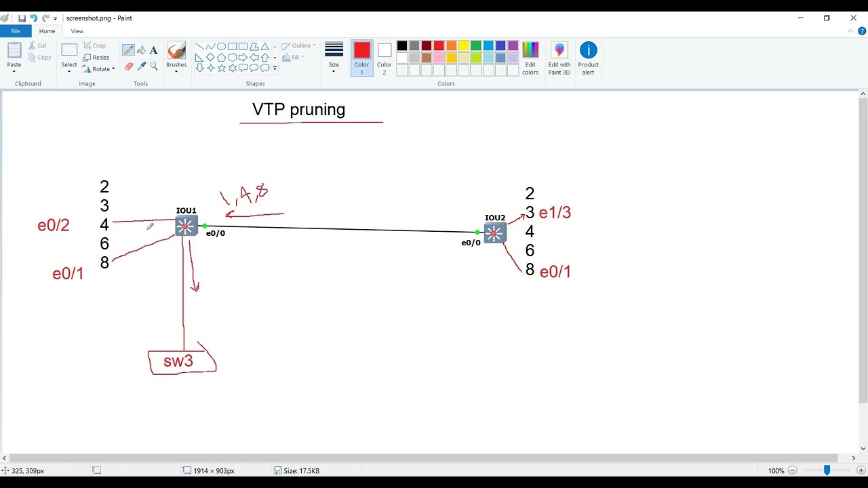Choose the Six-point star shape
868x488 pixels.
point(232,68)
